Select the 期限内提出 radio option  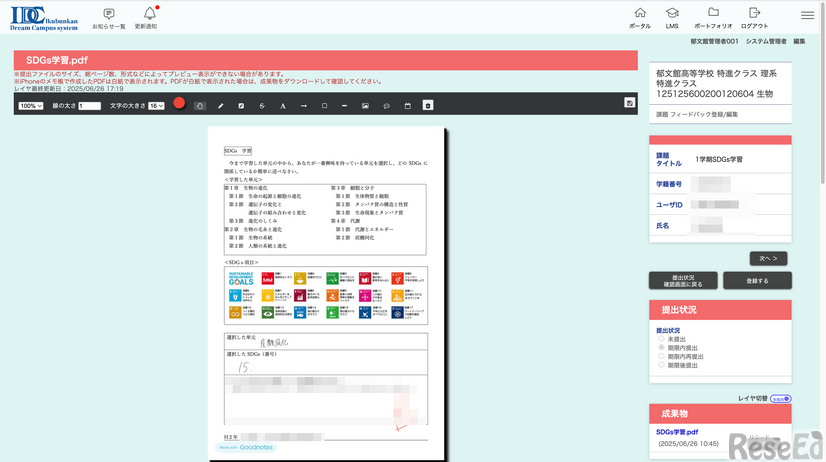(661, 348)
